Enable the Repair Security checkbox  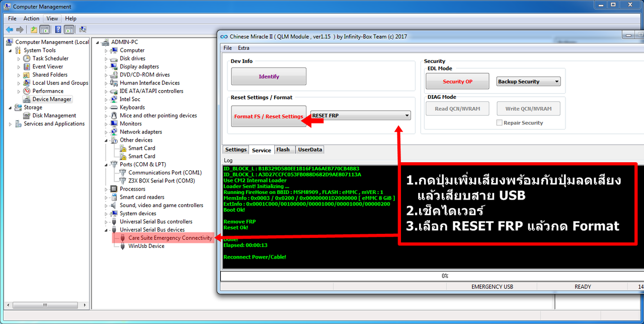pyautogui.click(x=499, y=122)
